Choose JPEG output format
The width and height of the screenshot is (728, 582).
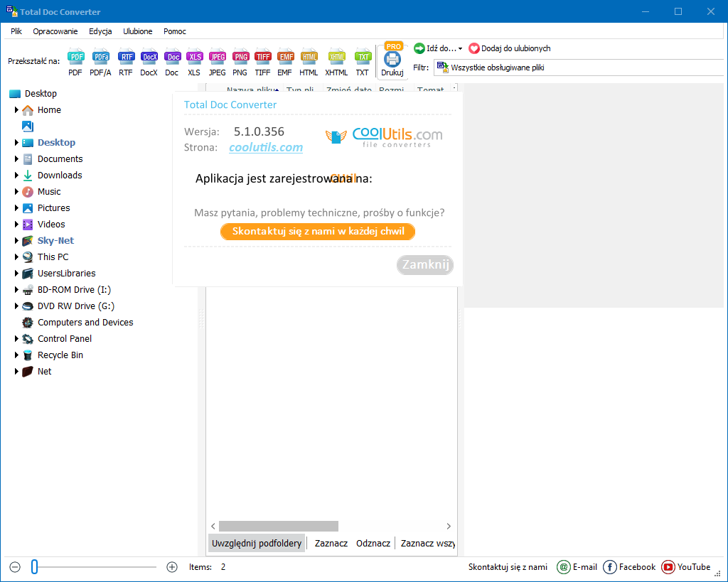click(218, 63)
